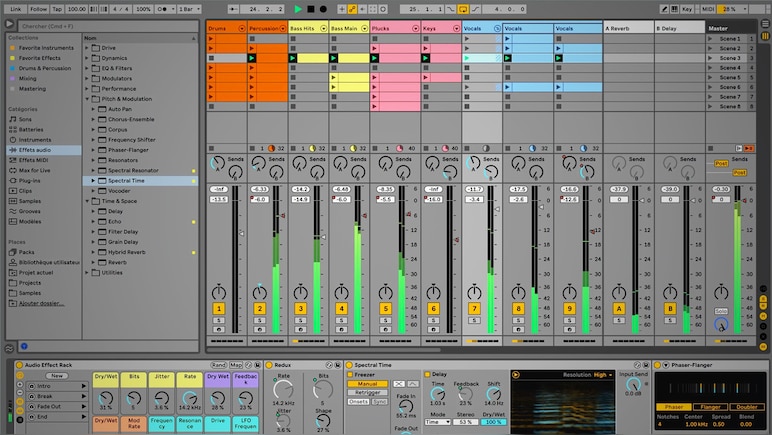Click the Percussion track volume fader
The width and height of the screenshot is (772, 435).
pos(283,216)
